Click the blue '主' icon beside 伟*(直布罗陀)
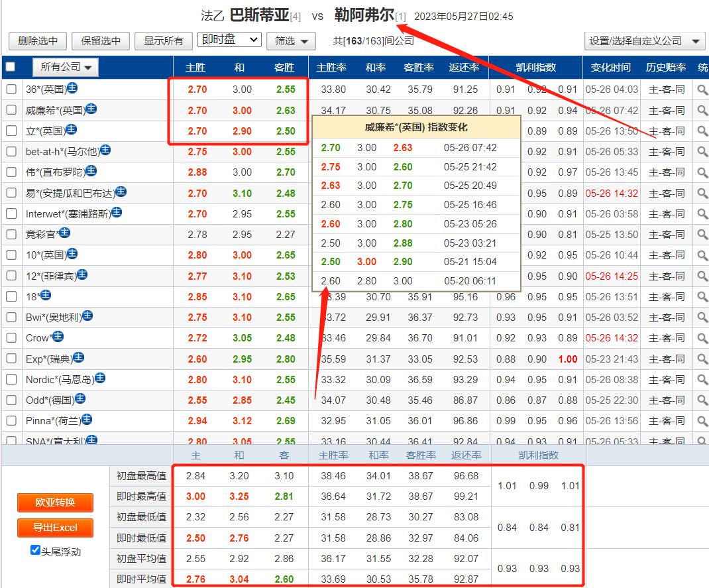The image size is (709, 588). (x=91, y=170)
